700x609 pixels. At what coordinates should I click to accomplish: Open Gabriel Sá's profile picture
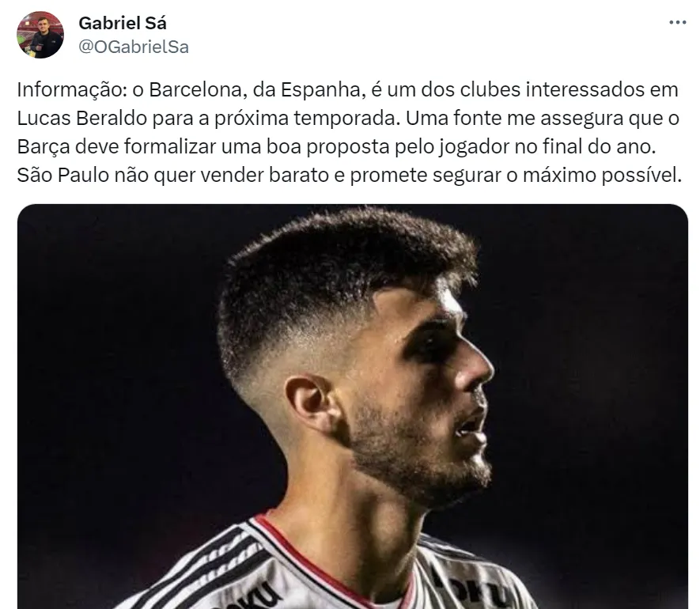(x=40, y=35)
